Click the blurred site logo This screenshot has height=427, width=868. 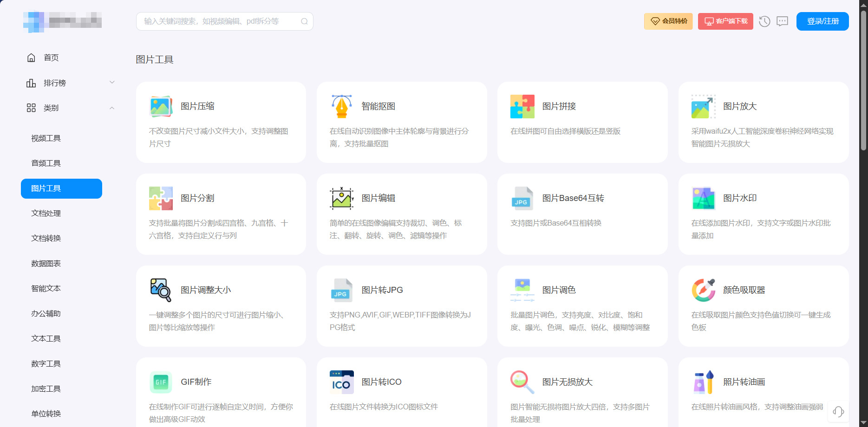62,21
